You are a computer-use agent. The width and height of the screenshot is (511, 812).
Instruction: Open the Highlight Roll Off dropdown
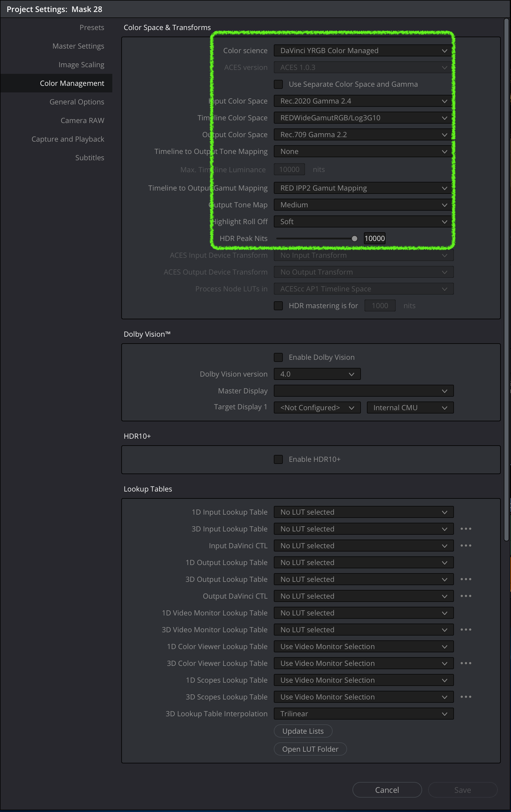pos(364,221)
